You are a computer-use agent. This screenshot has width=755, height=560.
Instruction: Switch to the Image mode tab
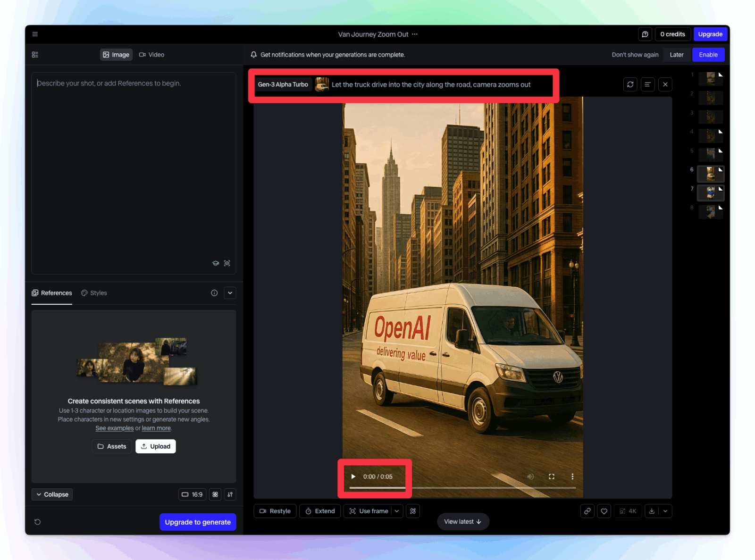[x=116, y=55]
